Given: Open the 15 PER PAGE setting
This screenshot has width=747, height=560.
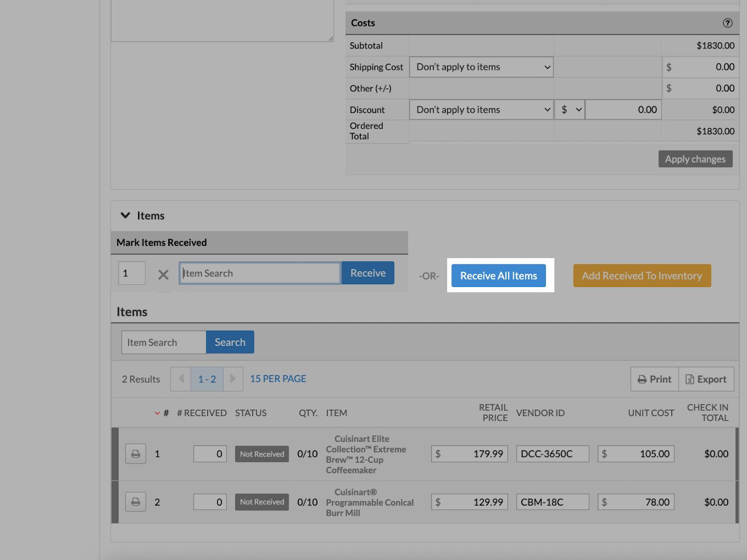Looking at the screenshot, I should click(x=277, y=378).
